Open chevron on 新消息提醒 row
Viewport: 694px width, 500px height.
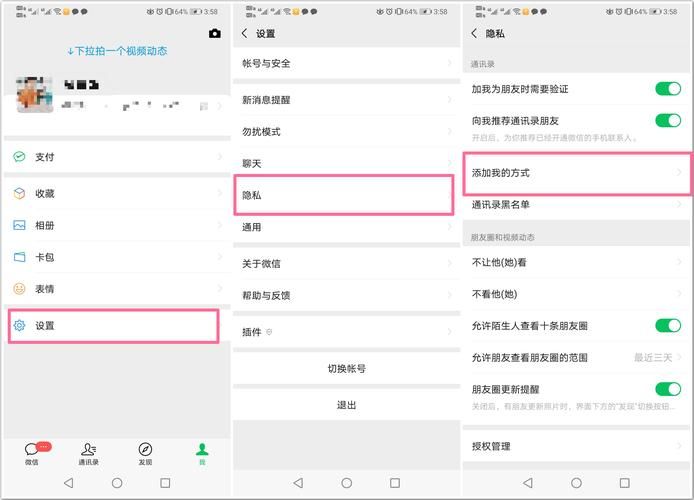449,100
